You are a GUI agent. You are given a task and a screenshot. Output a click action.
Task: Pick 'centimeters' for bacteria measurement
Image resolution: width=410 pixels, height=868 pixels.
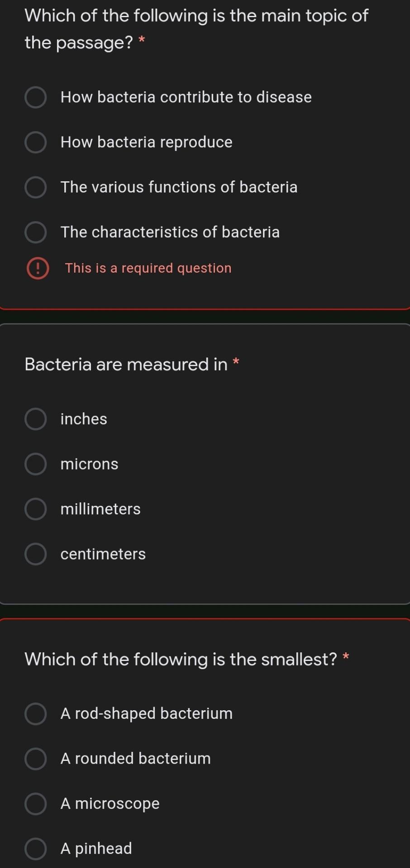(x=35, y=554)
